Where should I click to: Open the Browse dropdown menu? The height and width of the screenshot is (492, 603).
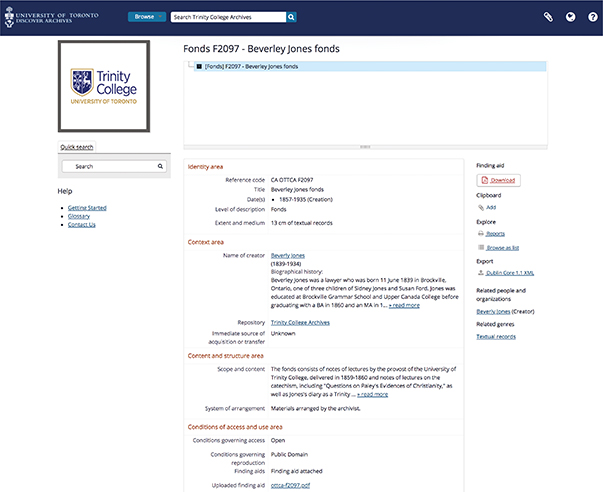[x=147, y=17]
